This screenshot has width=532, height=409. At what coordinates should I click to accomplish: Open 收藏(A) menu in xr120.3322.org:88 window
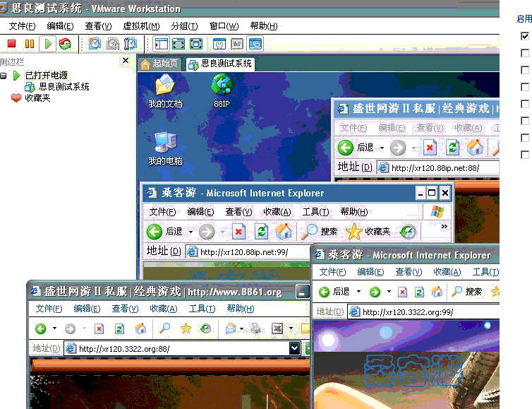tap(164, 309)
